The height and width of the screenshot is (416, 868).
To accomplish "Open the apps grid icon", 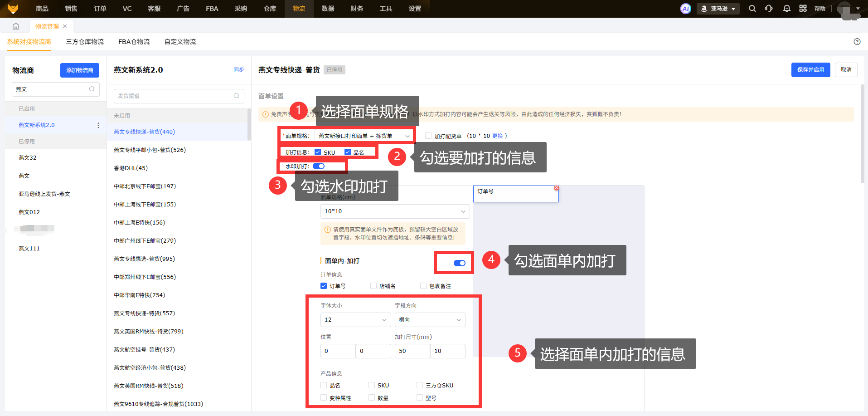I will pos(803,9).
